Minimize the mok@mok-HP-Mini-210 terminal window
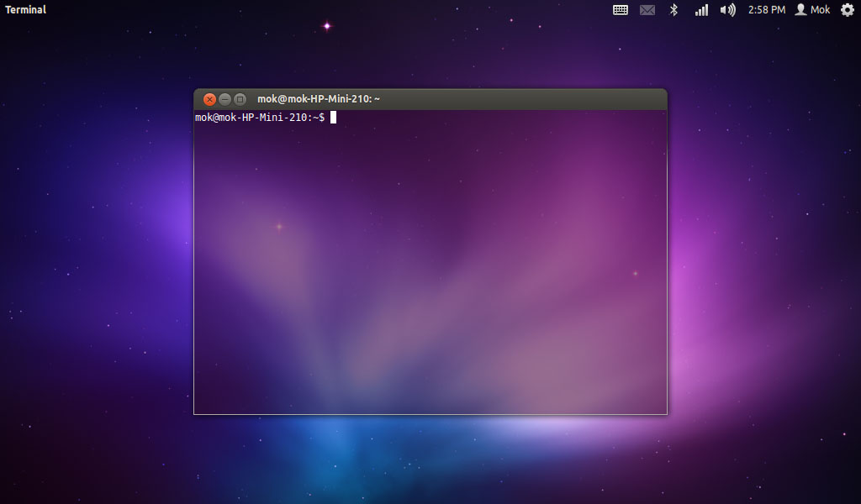This screenshot has height=504, width=861. tap(224, 98)
